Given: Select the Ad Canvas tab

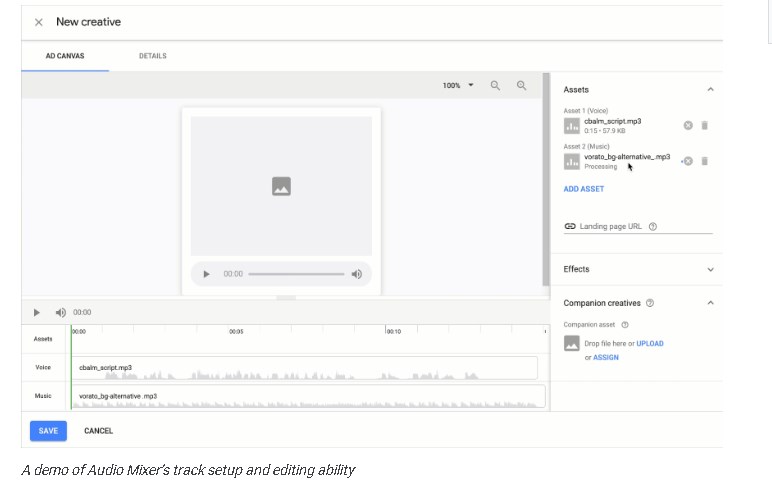Looking at the screenshot, I should [65, 56].
